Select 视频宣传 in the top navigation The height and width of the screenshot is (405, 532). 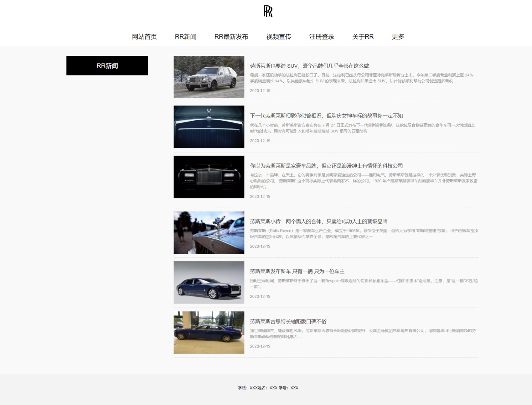tap(279, 37)
